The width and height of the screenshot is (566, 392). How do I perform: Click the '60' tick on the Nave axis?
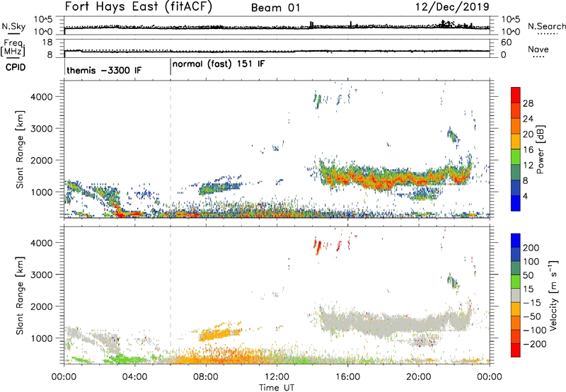[x=506, y=42]
